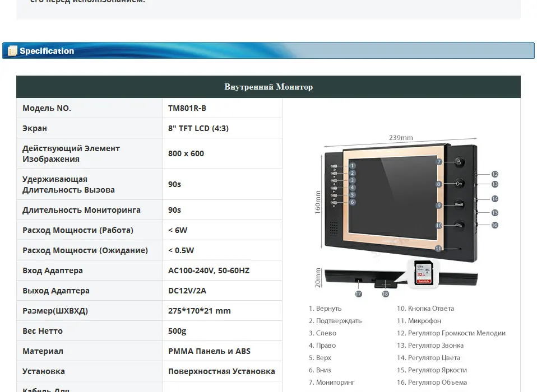This screenshot has width=537, height=392.
Task: Click legend entry 10. Кнопка Ответа
Action: pos(425,309)
